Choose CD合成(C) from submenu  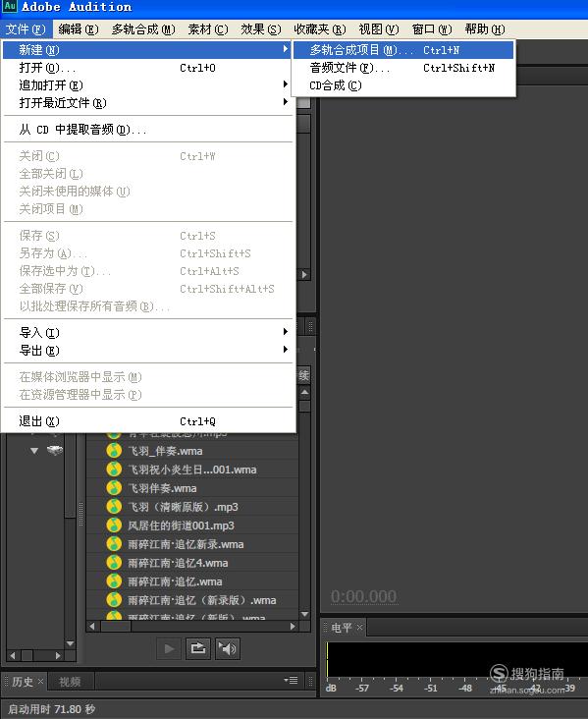pyautogui.click(x=403, y=85)
